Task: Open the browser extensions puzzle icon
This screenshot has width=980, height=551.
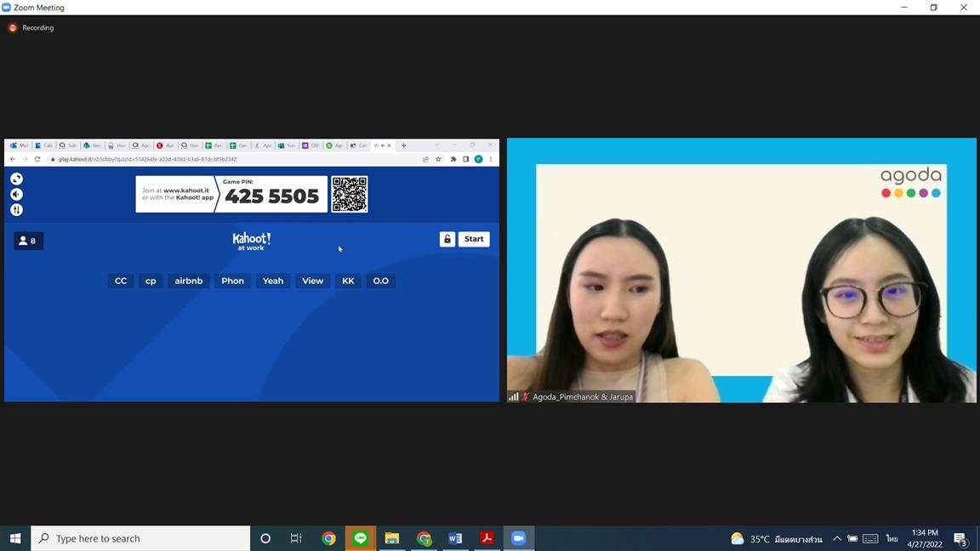Action: point(453,159)
